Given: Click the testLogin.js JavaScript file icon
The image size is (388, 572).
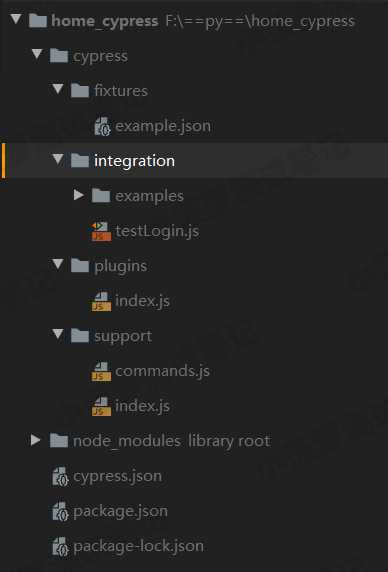Looking at the screenshot, I should coord(101,231).
